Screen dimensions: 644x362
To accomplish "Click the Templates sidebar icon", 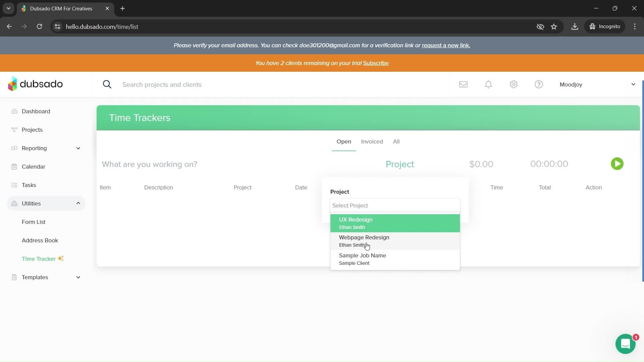I will [x=14, y=277].
